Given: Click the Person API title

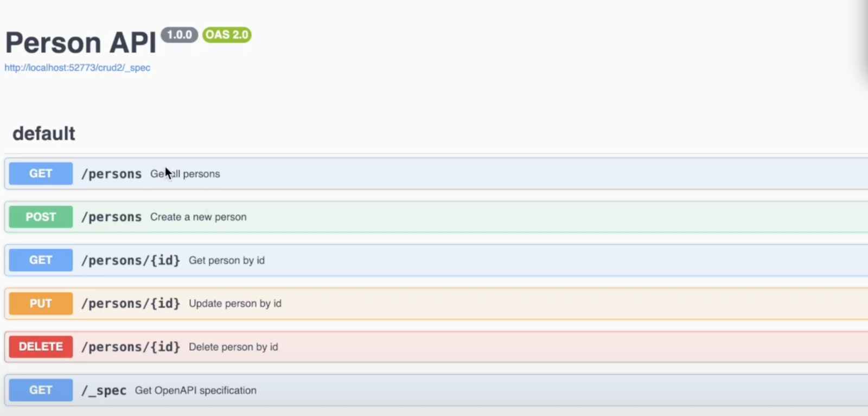Looking at the screenshot, I should (x=81, y=43).
